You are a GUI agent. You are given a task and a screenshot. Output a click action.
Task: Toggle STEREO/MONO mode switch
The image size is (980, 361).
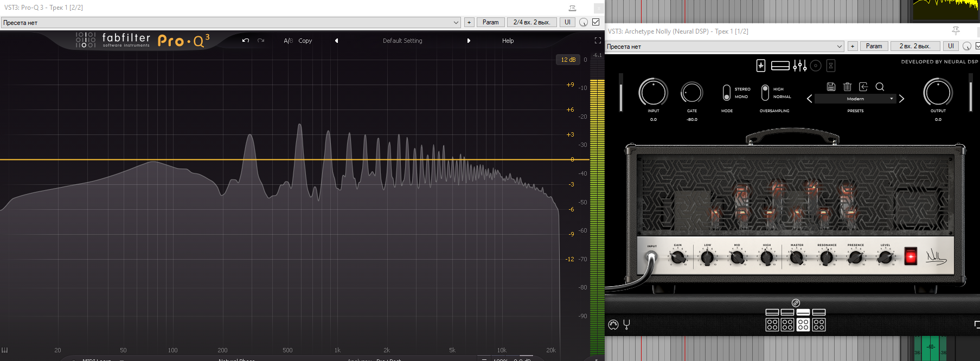[727, 93]
